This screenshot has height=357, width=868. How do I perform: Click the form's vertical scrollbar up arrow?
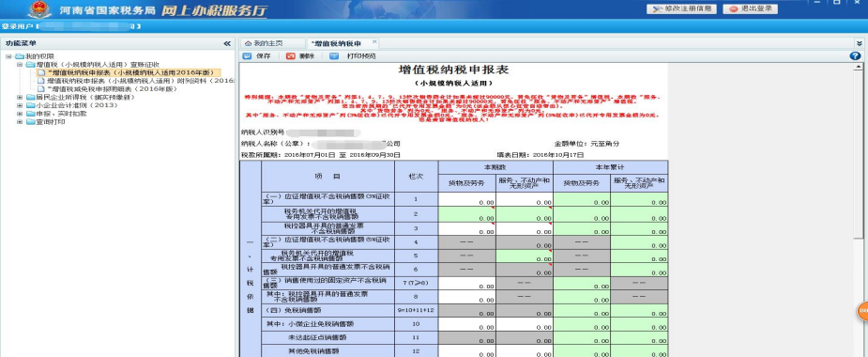(x=858, y=66)
